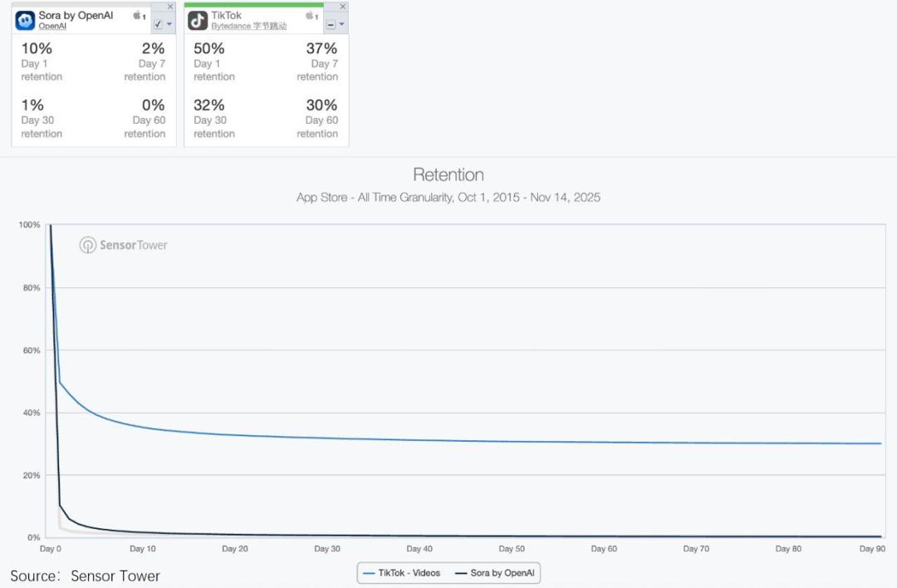Close the TikTok app card
The width and height of the screenshot is (897, 588).
point(343,7)
